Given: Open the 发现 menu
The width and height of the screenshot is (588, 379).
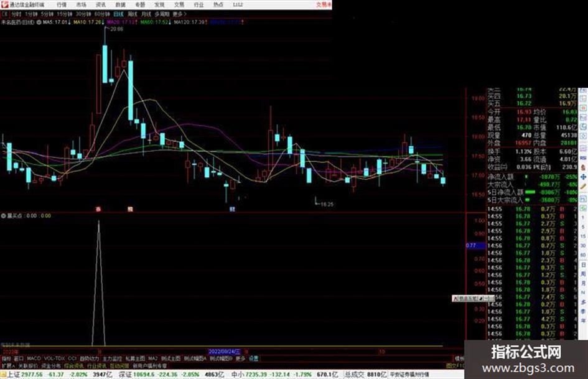Looking at the screenshot, I should (159, 4).
